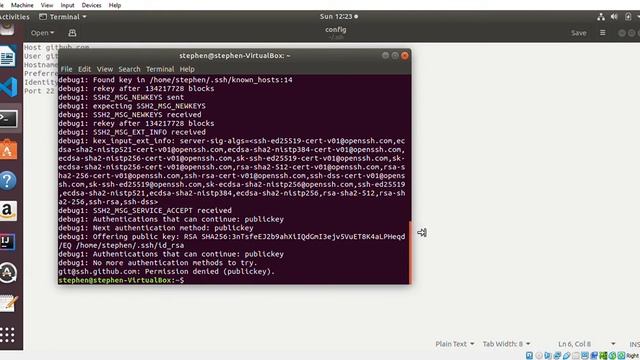Open VirtualBox Machine menu
Screen dimensions: 640x360
[x=22, y=5]
